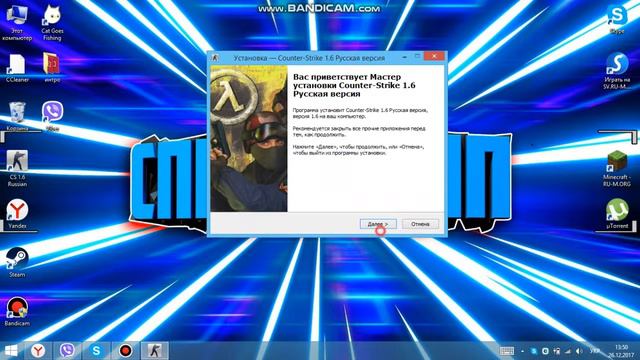Open Viber from the taskbar
This screenshot has width=640, height=360.
point(67,351)
